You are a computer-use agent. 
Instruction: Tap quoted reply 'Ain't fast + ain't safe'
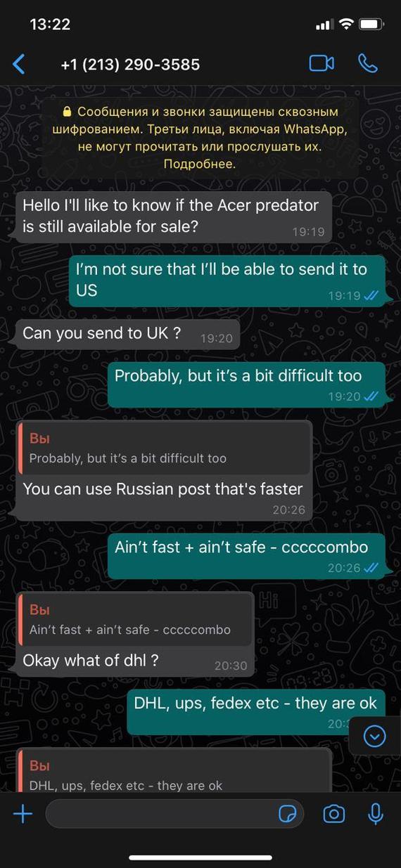pos(134,620)
